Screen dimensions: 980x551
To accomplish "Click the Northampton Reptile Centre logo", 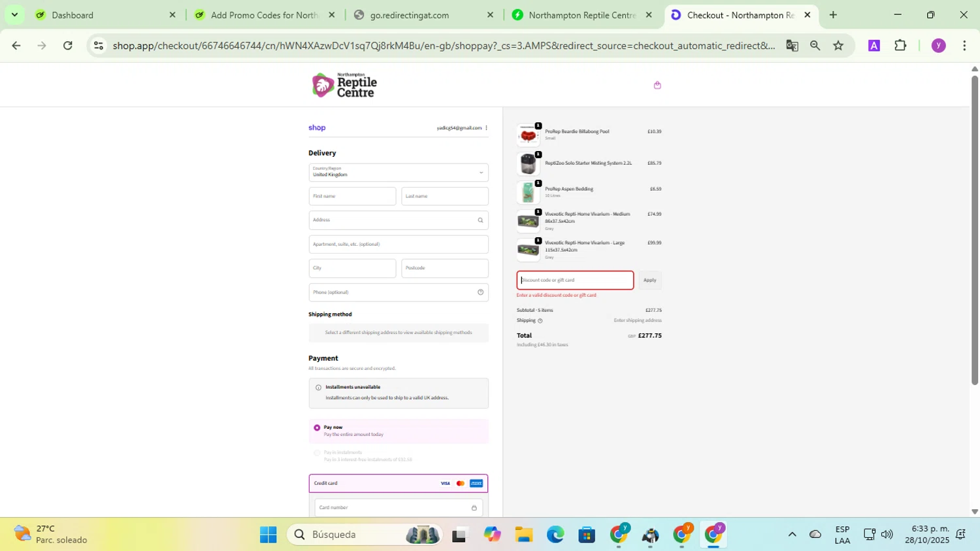I will (344, 85).
